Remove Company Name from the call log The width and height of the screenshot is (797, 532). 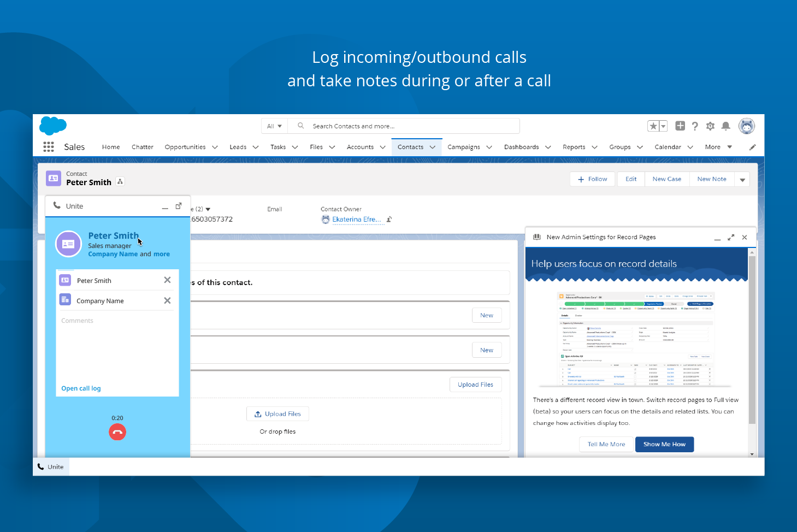(167, 300)
